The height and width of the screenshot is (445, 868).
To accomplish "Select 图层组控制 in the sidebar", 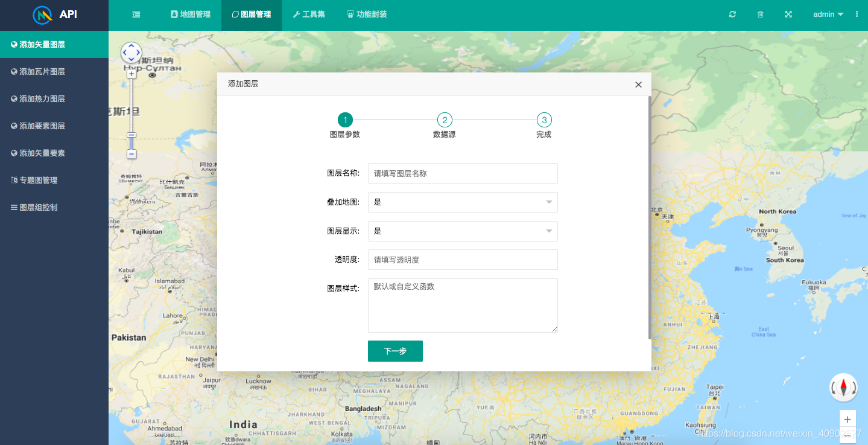I will pyautogui.click(x=37, y=206).
